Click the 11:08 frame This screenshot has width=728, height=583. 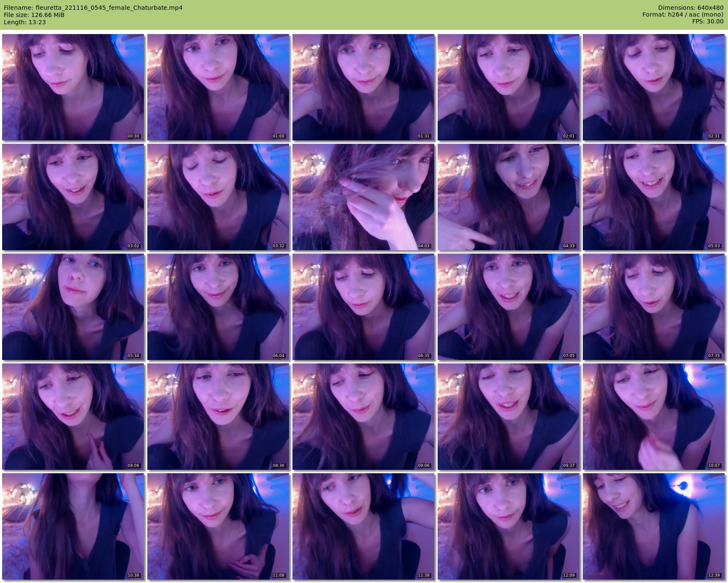218,526
